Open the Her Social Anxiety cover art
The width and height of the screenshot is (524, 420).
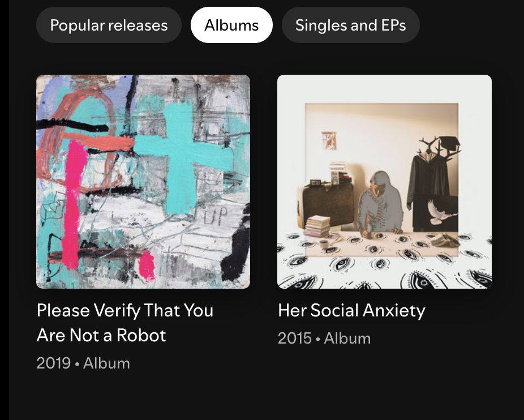pos(384,182)
